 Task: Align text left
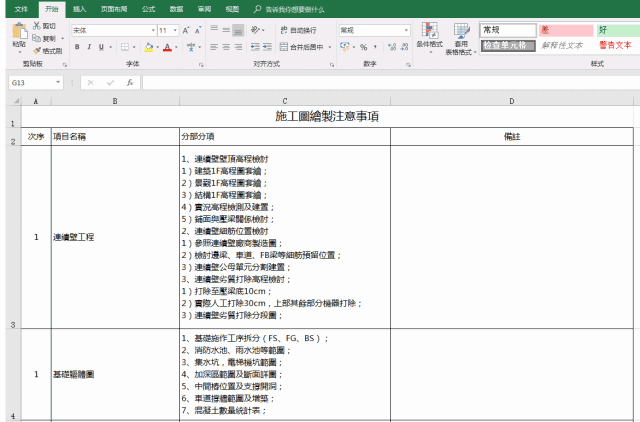(x=214, y=47)
